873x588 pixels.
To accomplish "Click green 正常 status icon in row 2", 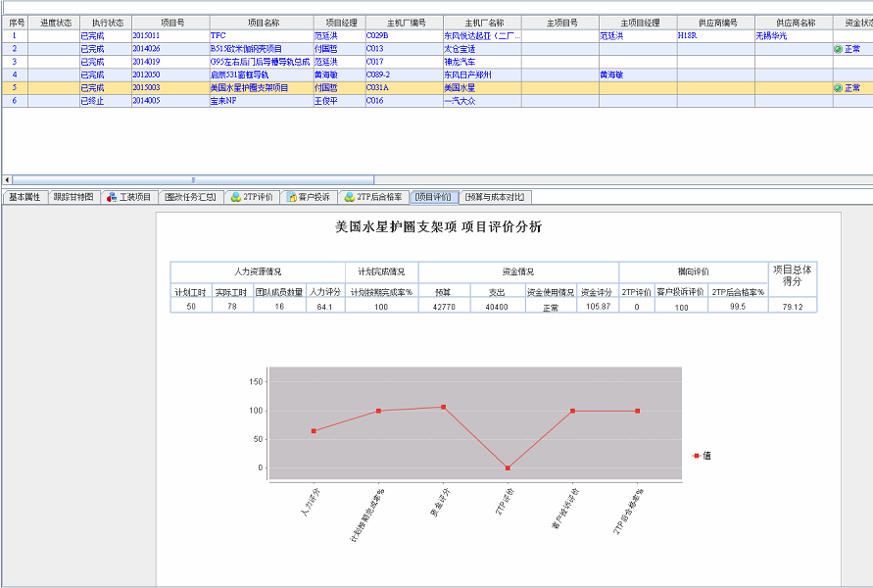I will click(x=839, y=49).
